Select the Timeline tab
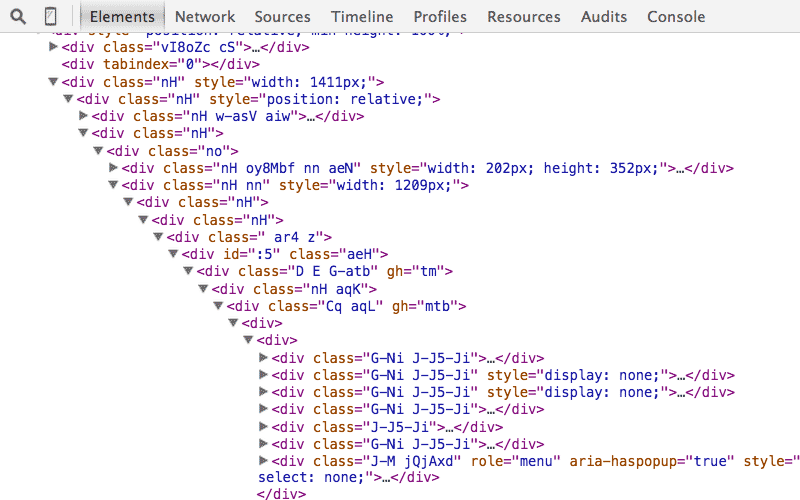The image size is (800, 500). (x=362, y=16)
